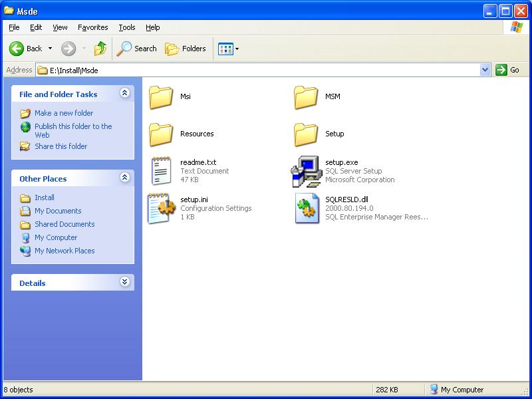Select the SQLRESLD.dll file icon

pyautogui.click(x=306, y=209)
